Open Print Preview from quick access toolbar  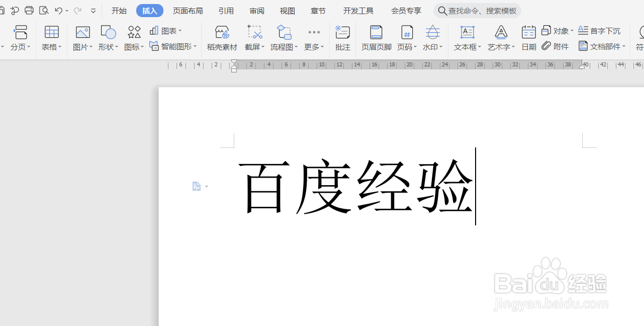[44, 11]
